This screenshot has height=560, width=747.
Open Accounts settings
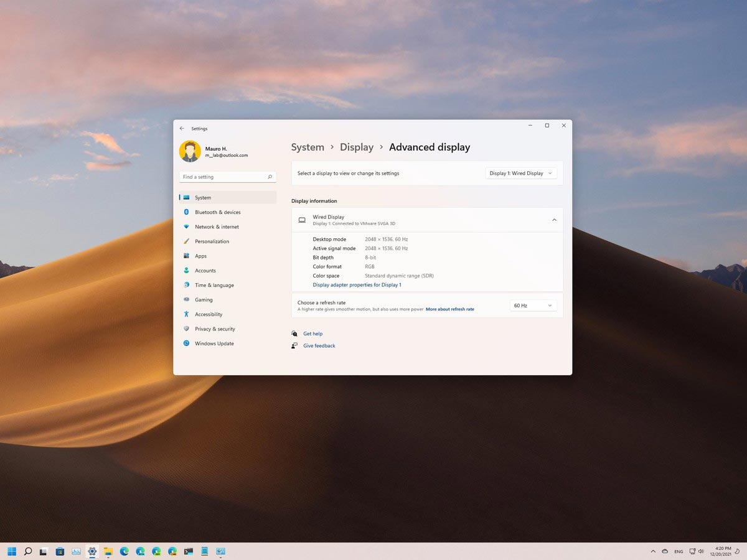[x=228, y=271]
